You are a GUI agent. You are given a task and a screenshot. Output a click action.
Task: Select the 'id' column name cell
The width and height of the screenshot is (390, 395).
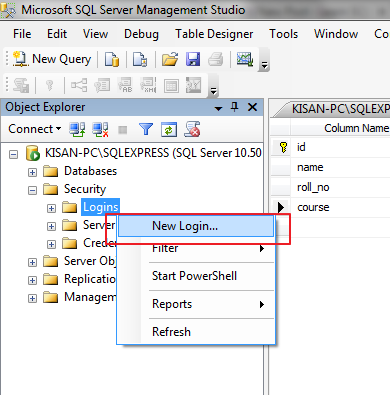click(340, 147)
